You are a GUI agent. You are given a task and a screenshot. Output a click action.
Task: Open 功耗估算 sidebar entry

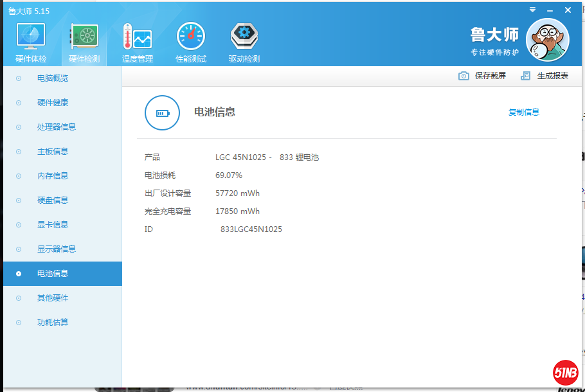pos(53,323)
